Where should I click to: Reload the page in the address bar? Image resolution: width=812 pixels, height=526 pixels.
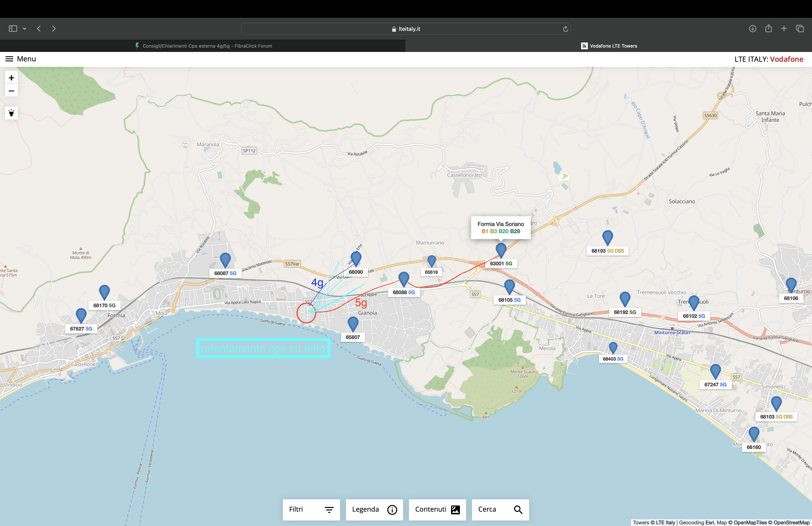[565, 29]
